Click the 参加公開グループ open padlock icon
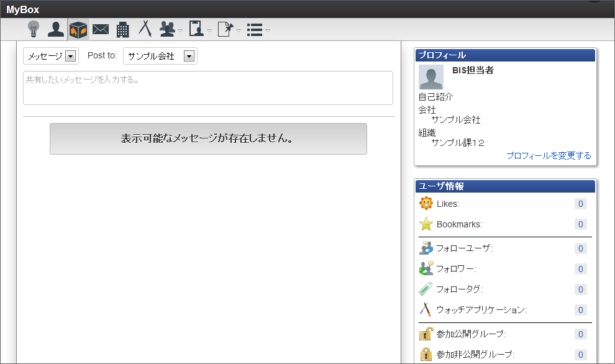The height and width of the screenshot is (364, 615). click(426, 334)
